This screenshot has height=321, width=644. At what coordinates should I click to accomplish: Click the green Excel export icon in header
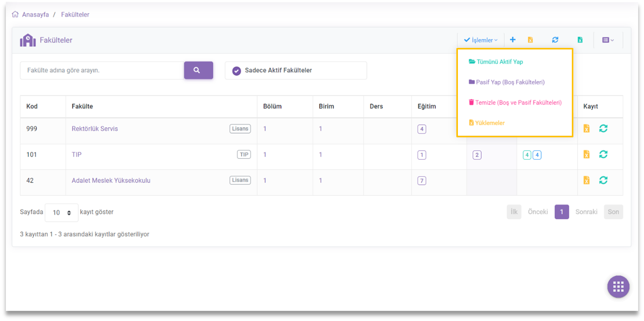[580, 40]
